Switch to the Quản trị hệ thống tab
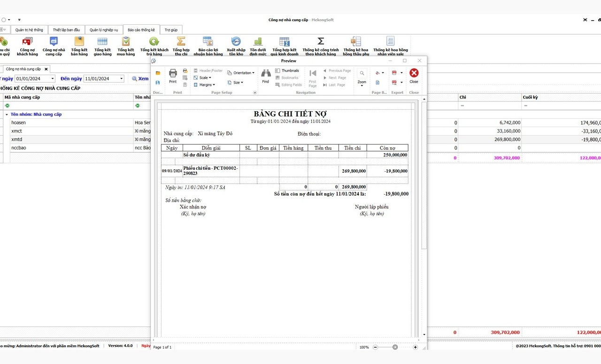Viewport: 601px width, 364px height. coord(29,30)
